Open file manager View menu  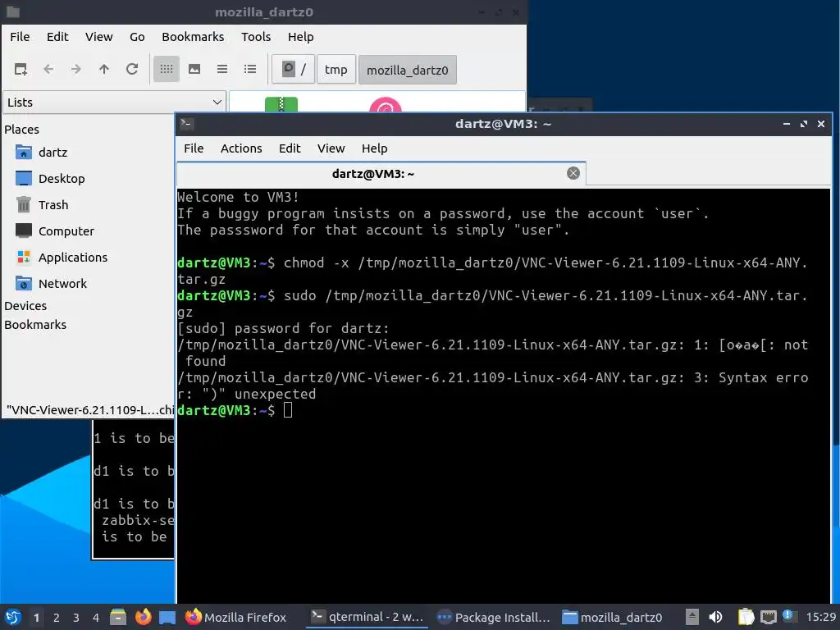point(99,37)
